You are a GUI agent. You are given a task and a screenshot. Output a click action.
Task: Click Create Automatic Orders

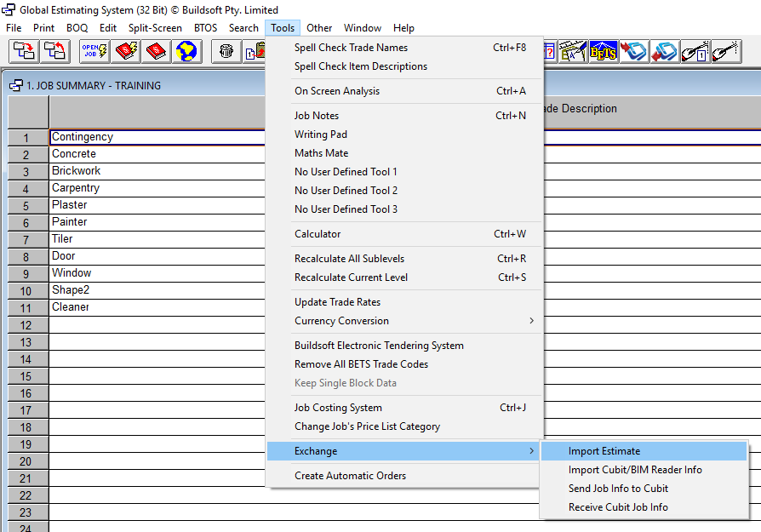pos(350,476)
